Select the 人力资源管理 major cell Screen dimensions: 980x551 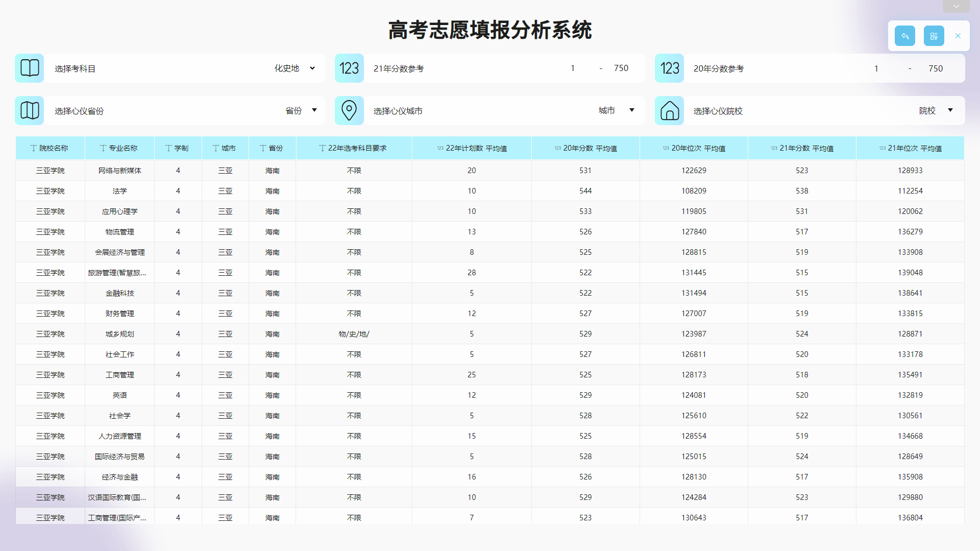click(119, 436)
